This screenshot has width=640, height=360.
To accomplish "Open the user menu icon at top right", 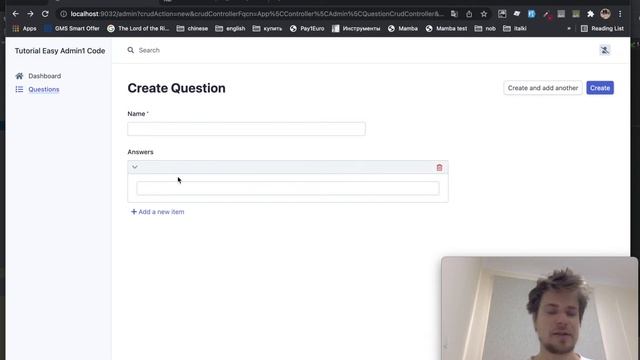I will tap(604, 50).
